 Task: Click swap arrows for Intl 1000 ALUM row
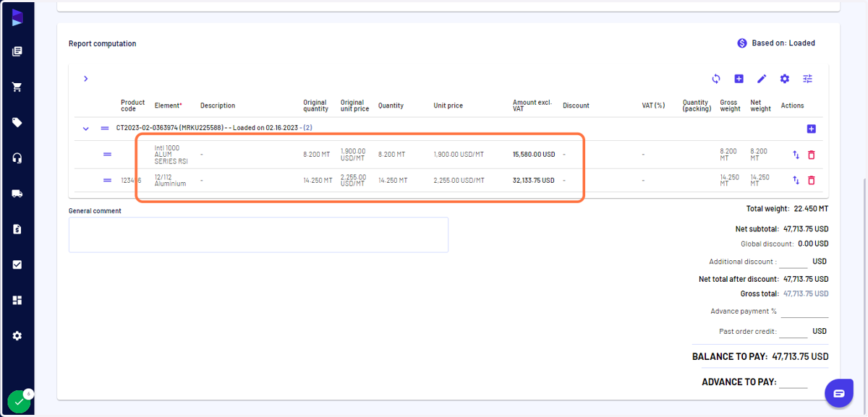click(796, 155)
